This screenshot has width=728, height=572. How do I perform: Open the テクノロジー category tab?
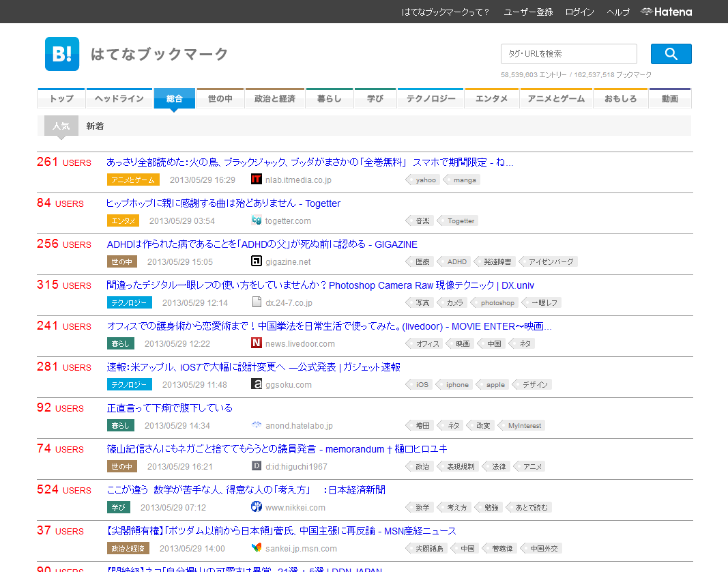coord(431,98)
